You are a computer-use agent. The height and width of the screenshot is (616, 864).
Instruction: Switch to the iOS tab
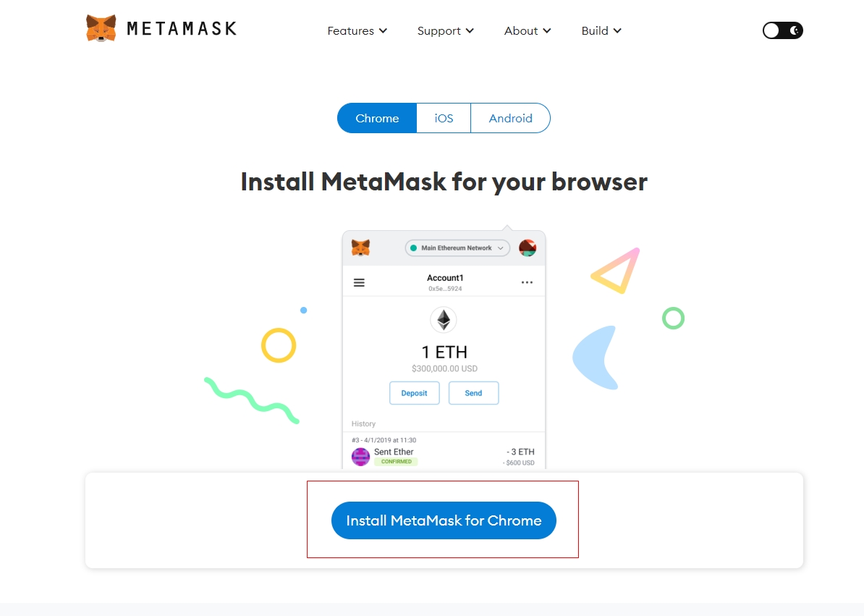pos(444,118)
